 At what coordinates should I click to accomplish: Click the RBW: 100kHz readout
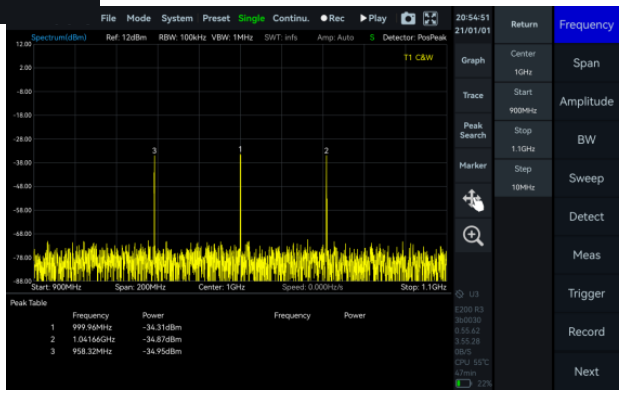(182, 37)
